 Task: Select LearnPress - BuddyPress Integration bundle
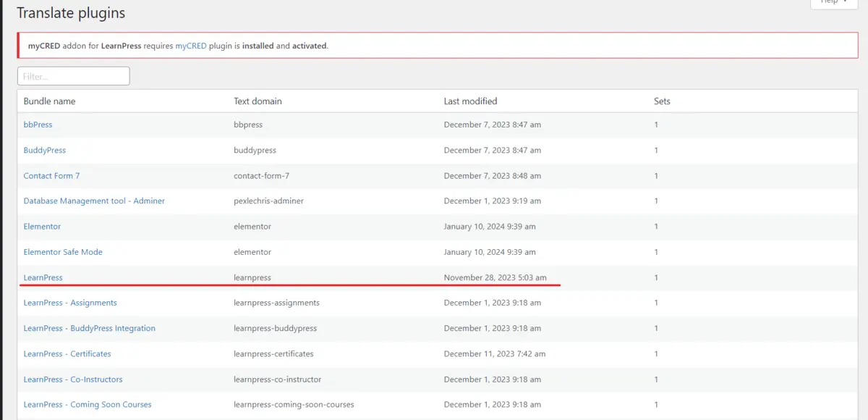tap(89, 328)
